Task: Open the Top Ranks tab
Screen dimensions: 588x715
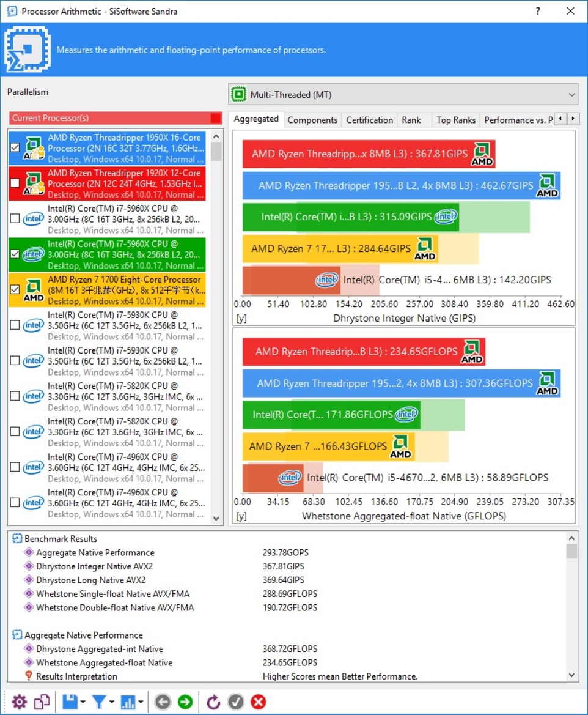Action: point(456,120)
